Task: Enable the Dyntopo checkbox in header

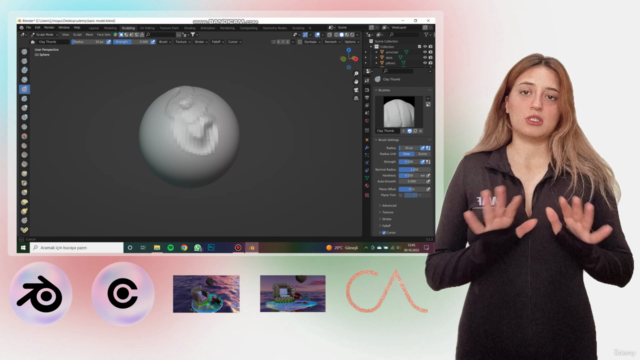Action: [x=300, y=42]
